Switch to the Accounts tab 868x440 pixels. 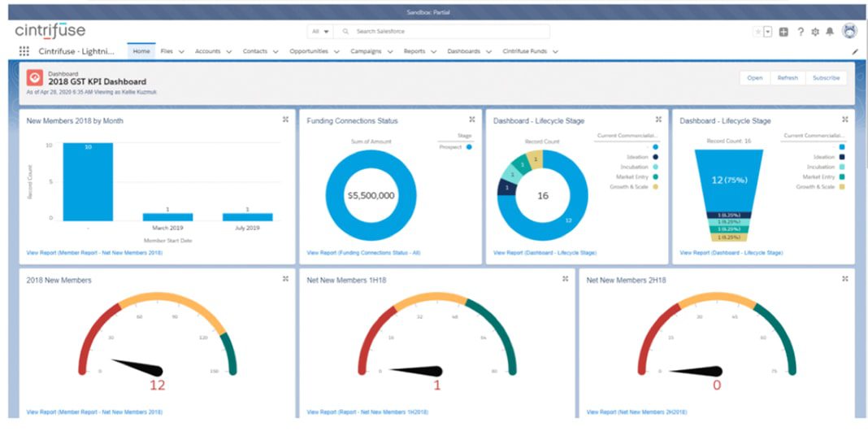point(207,51)
